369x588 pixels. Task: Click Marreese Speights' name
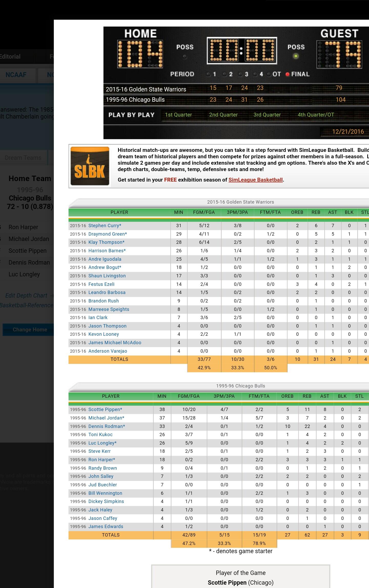point(109,309)
